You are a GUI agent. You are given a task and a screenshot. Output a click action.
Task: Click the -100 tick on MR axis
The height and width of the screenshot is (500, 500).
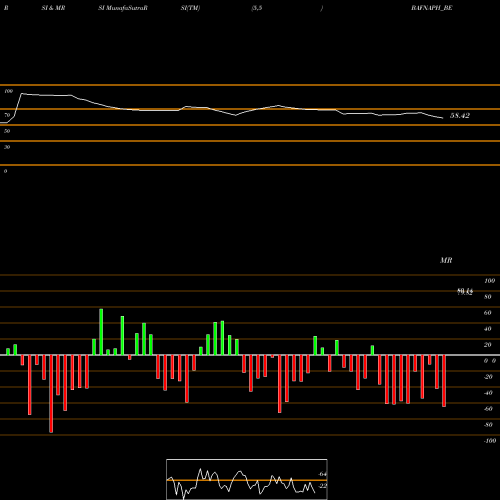(x=489, y=441)
